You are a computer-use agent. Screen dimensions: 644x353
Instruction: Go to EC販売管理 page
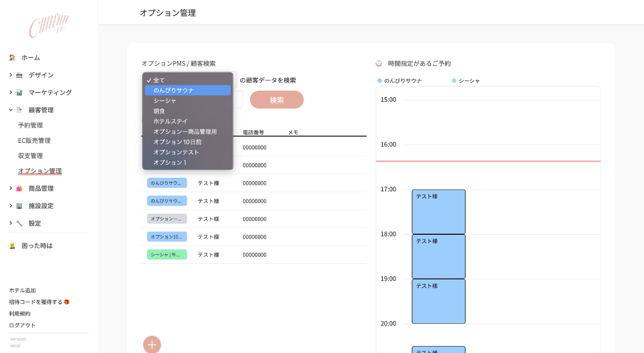point(34,141)
